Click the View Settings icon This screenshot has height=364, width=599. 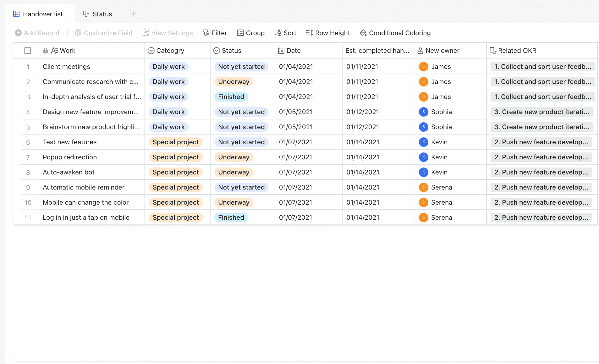pyautogui.click(x=146, y=33)
